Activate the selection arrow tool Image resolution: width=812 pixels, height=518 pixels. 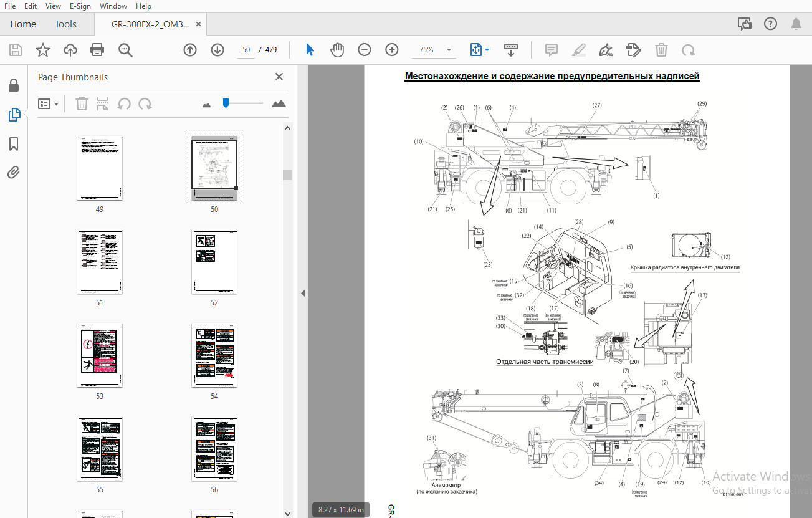(x=310, y=50)
